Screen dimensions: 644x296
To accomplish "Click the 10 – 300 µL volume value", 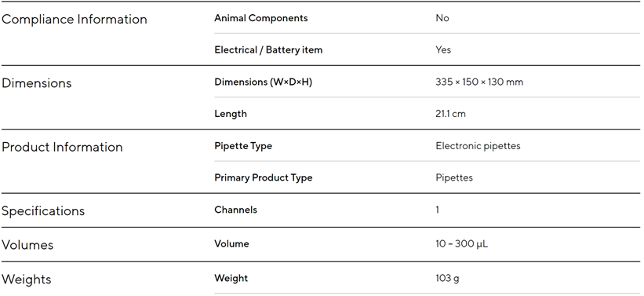I will coord(462,244).
